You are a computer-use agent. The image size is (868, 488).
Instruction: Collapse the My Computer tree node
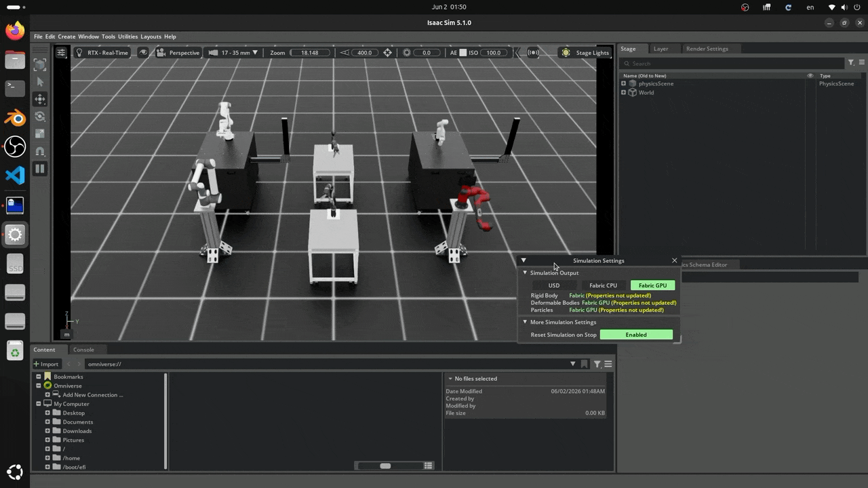(x=39, y=404)
